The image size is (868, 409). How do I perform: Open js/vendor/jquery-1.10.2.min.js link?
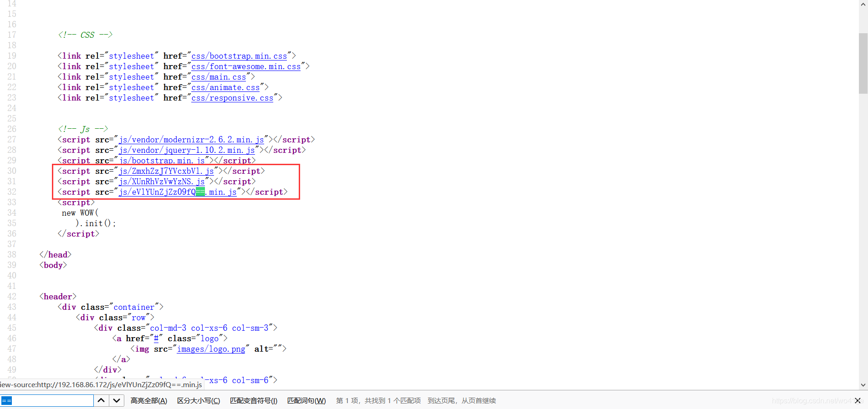187,150
